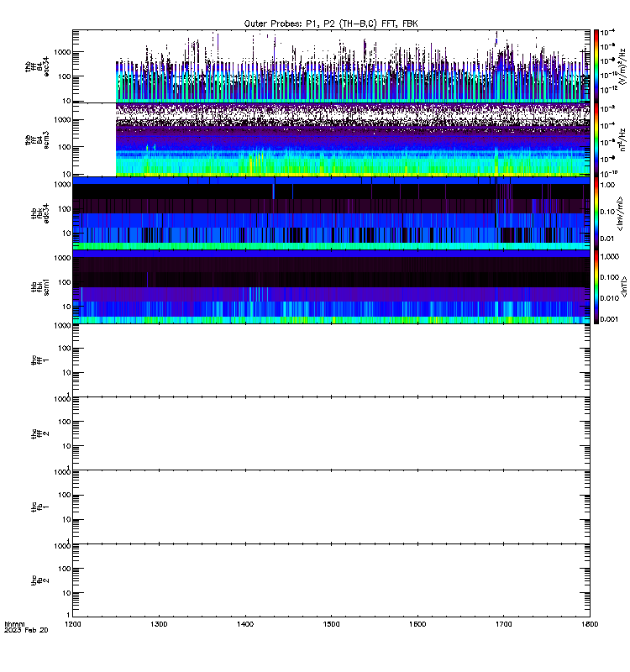
Task: Click the 'hhmm' time-axis units label
Action: (x=14, y=624)
